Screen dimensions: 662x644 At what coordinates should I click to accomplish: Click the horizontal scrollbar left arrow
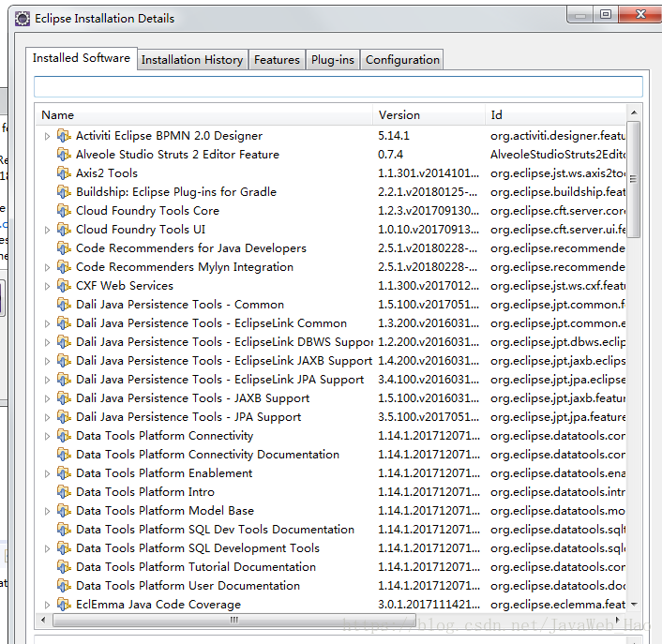pos(43,620)
